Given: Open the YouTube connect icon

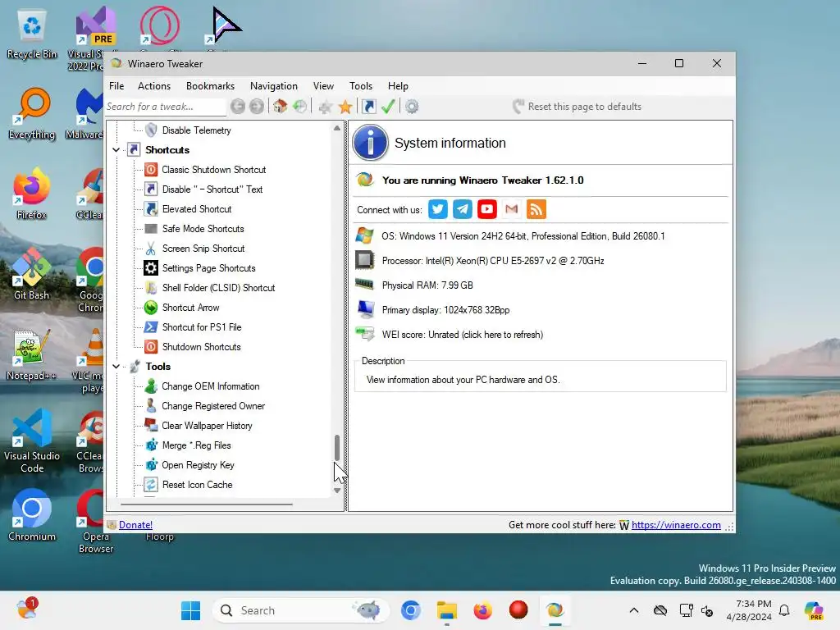Looking at the screenshot, I should coord(487,209).
